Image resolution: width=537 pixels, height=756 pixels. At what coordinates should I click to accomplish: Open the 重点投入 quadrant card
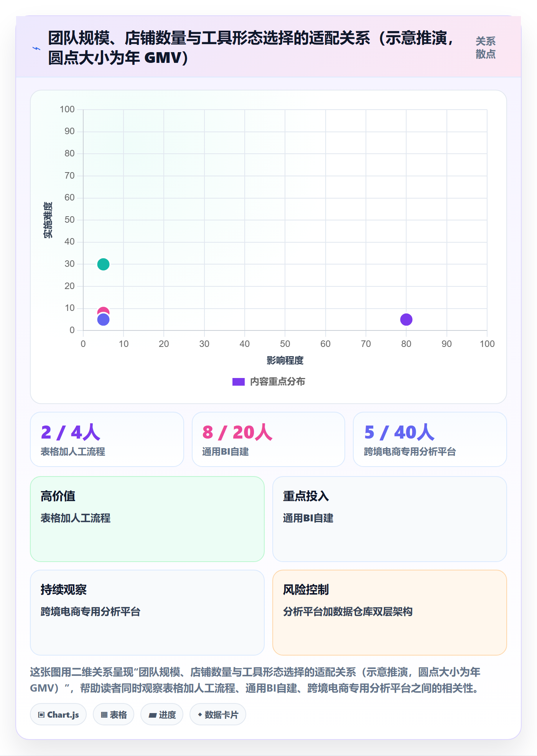pos(390,519)
